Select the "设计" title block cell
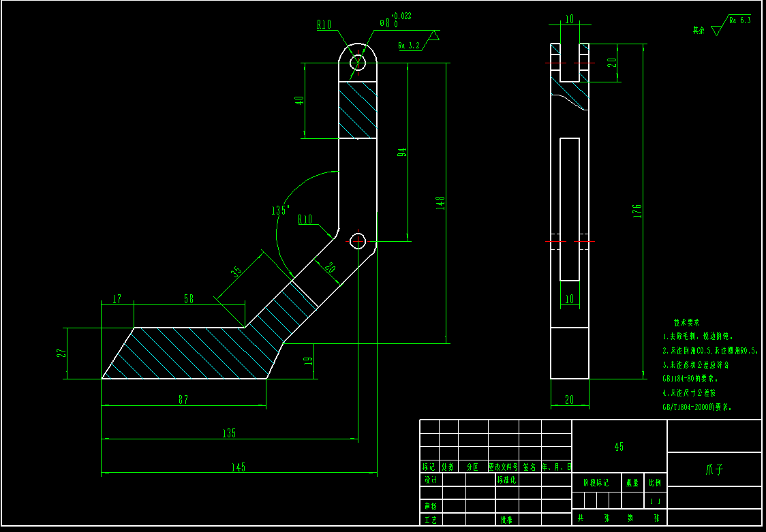 click(x=431, y=480)
